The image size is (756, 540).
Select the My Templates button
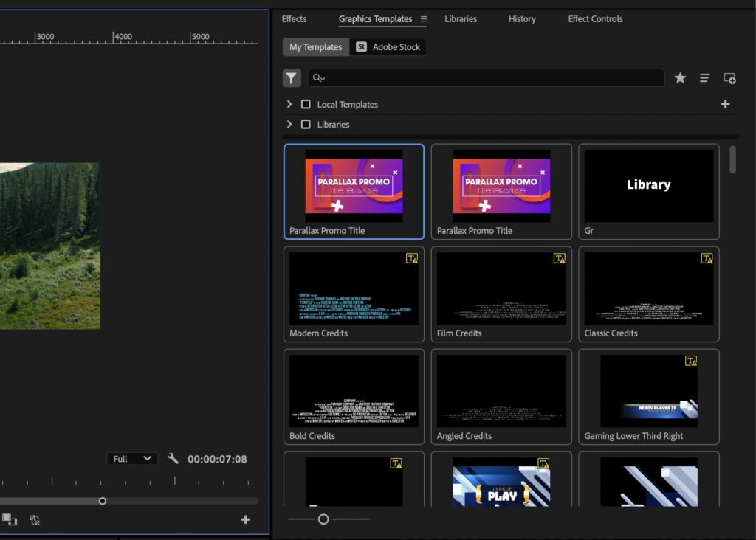tap(315, 47)
